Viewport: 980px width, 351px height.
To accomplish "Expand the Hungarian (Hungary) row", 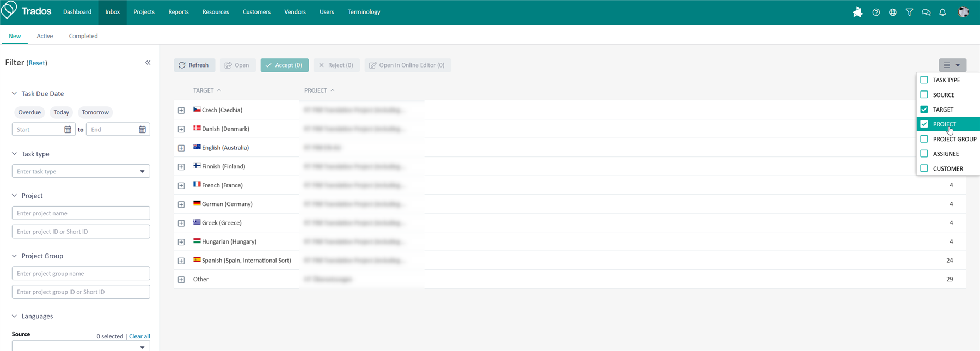I will [181, 242].
